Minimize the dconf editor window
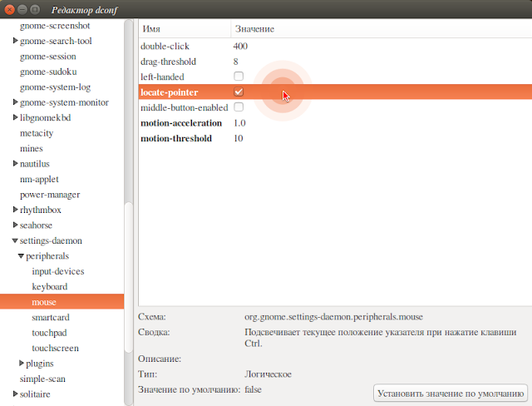 (22, 9)
